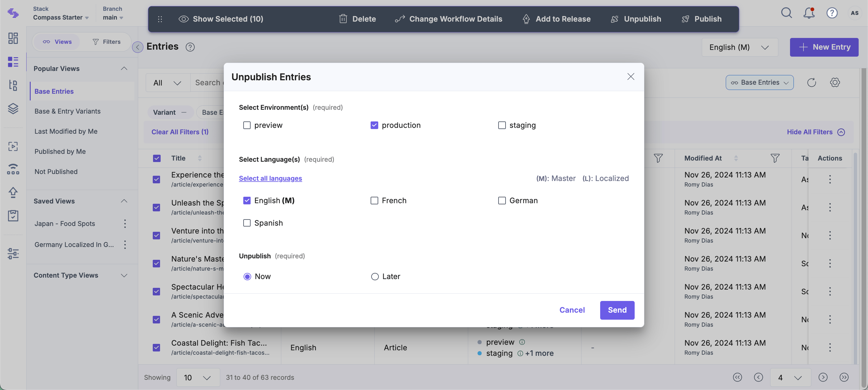868x390 pixels.
Task: Open actions menu for Coastal Delight row
Action: (830, 347)
